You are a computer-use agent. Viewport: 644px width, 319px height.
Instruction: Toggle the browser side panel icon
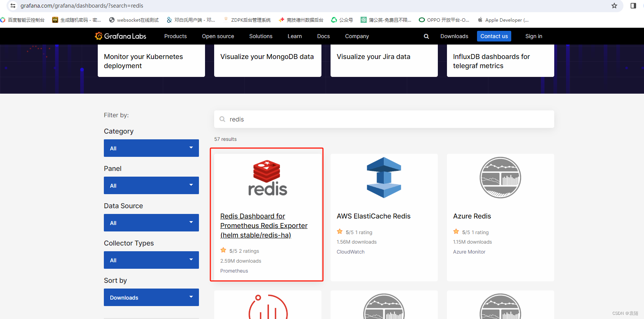633,6
